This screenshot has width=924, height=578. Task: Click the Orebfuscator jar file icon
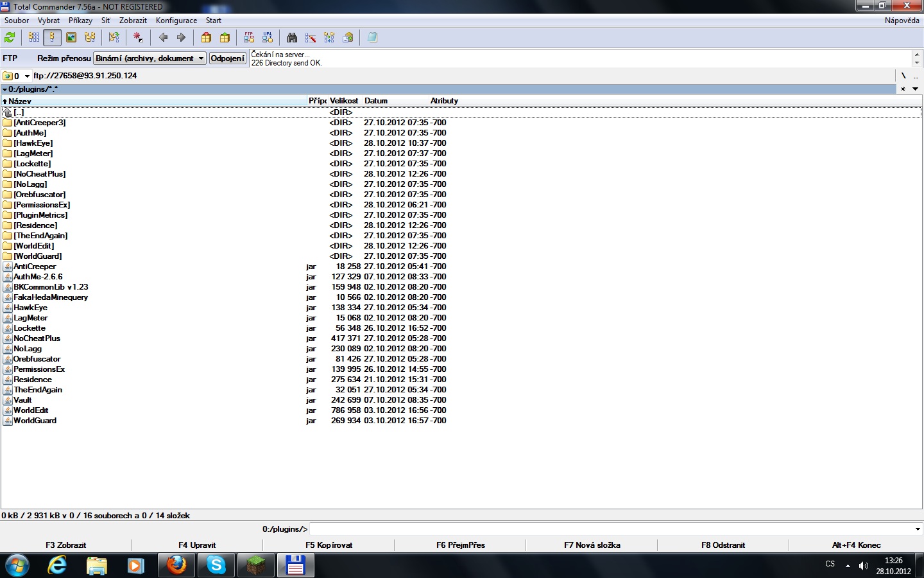click(8, 359)
